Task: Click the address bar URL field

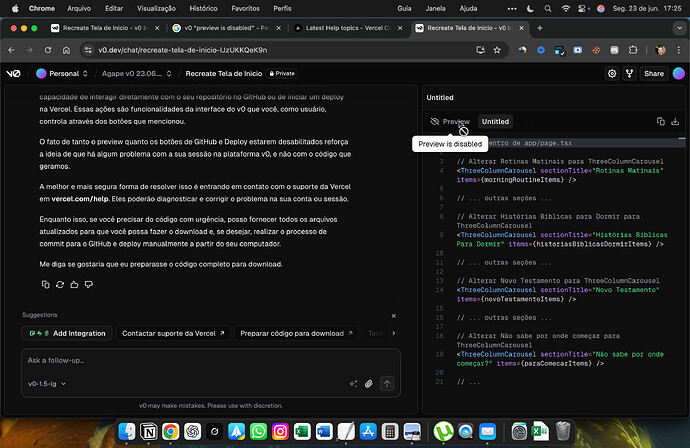Action: [282, 50]
